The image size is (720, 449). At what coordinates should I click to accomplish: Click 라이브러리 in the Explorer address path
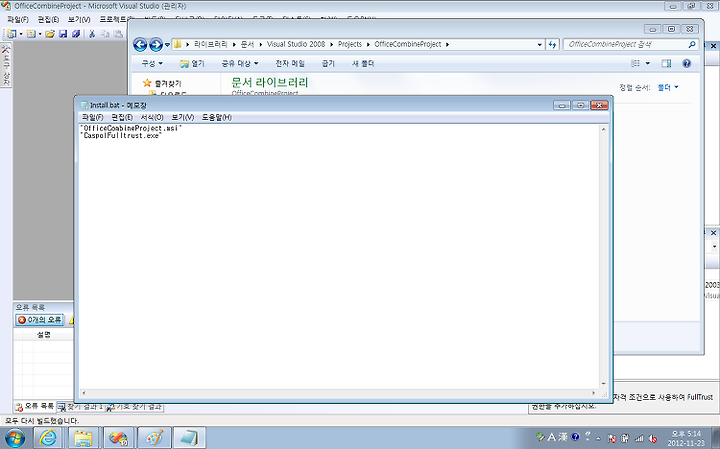pyautogui.click(x=210, y=44)
